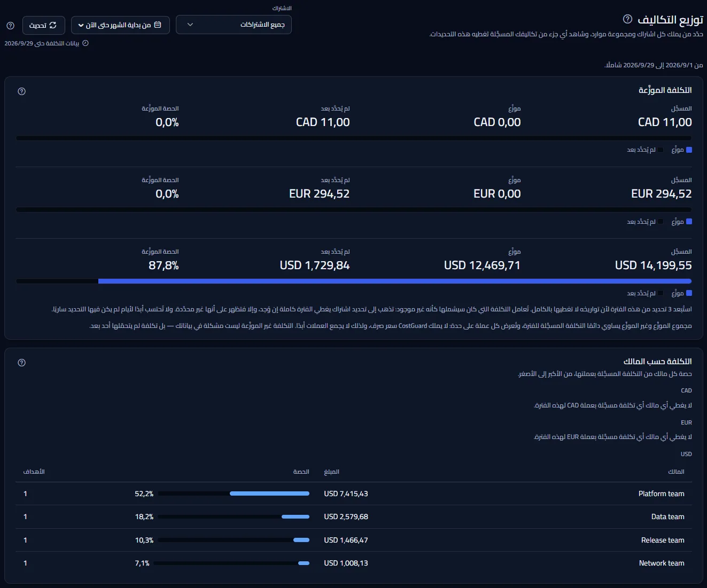Click the dark لم يُحدَّد بعد swatch under the USD bar
Viewport: 707px width, 588px height.
(x=661, y=293)
